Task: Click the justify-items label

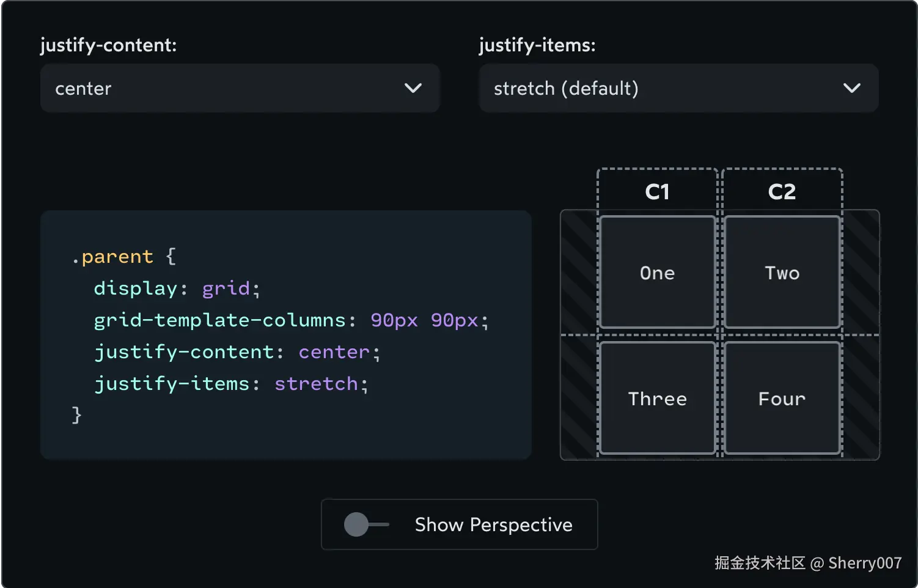Action: tap(537, 45)
